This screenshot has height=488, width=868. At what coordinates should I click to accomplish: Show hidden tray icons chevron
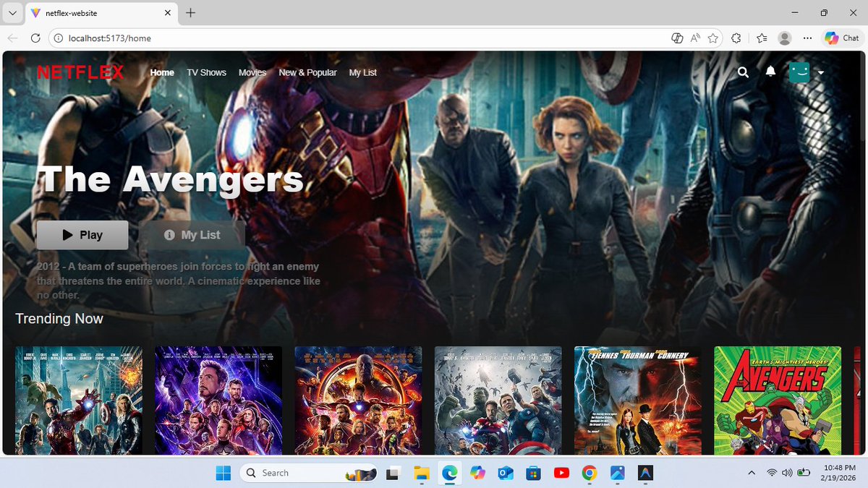pos(752,473)
